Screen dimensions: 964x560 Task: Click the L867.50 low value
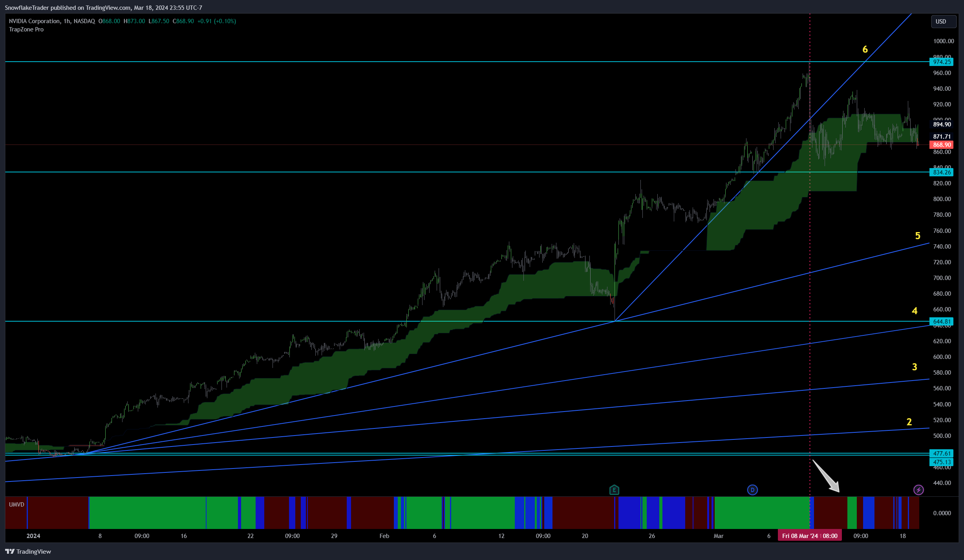(159, 21)
